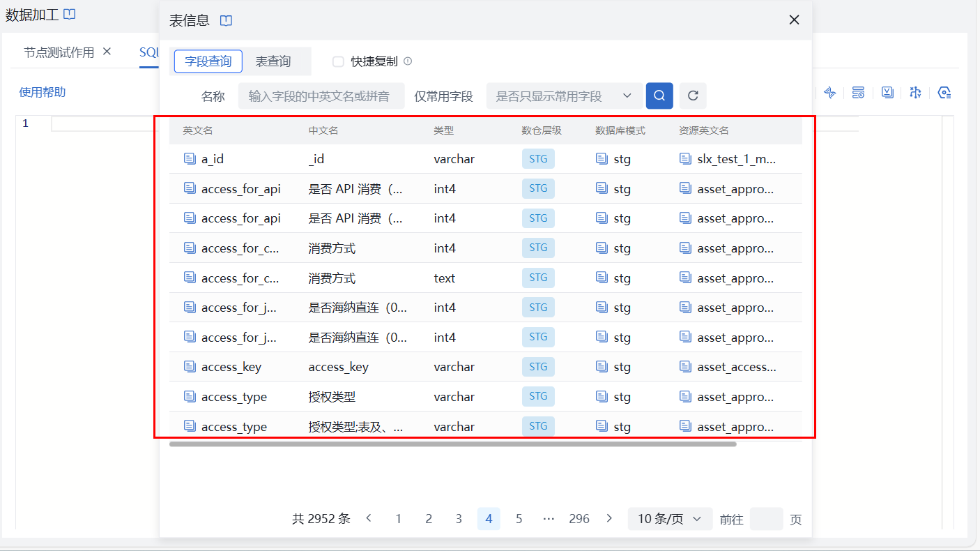The image size is (980, 551).
Task: Open the 使用帮助 link
Action: point(43,92)
